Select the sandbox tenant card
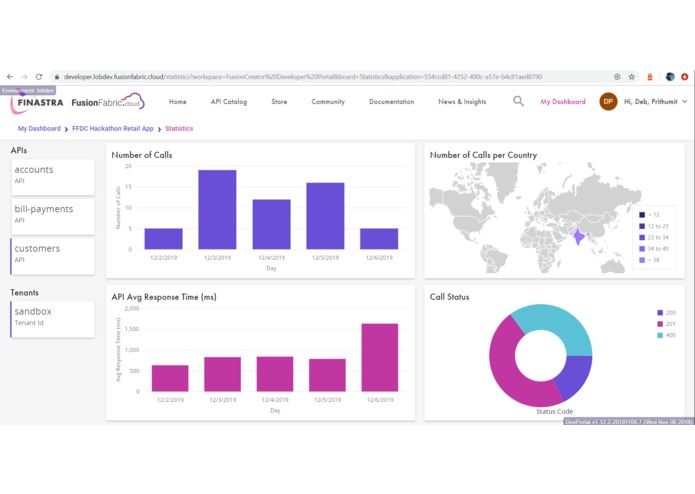The image size is (695, 494). (53, 319)
